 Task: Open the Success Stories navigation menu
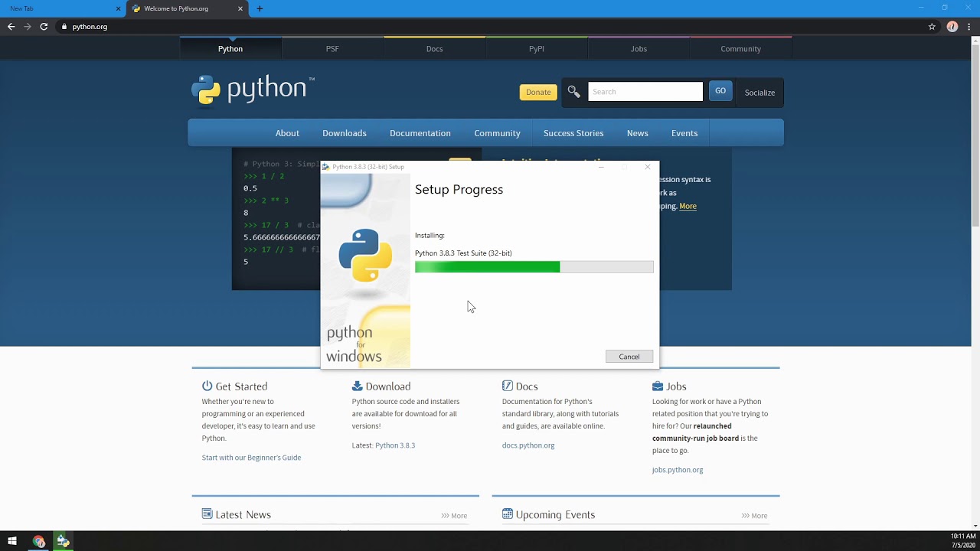pos(573,133)
